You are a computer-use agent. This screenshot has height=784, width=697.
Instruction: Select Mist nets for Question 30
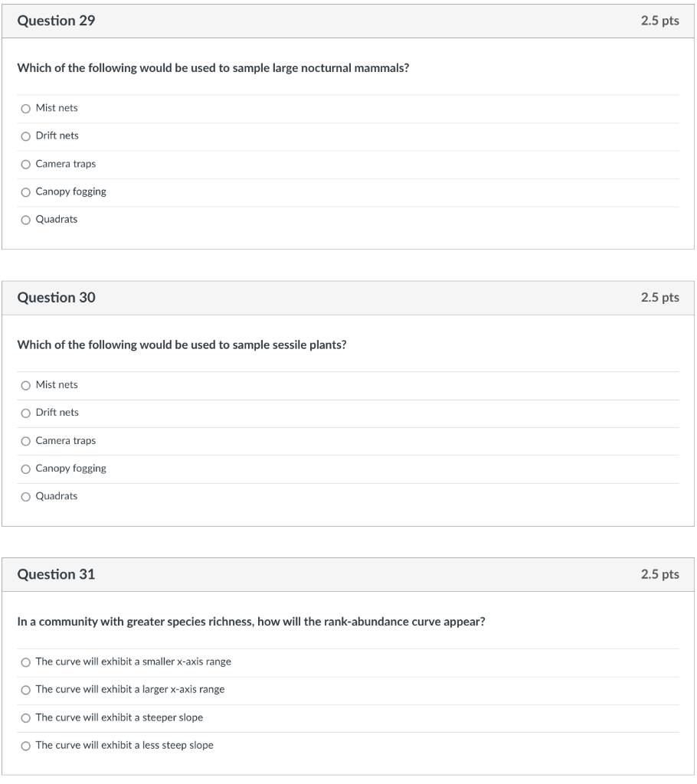coord(26,384)
